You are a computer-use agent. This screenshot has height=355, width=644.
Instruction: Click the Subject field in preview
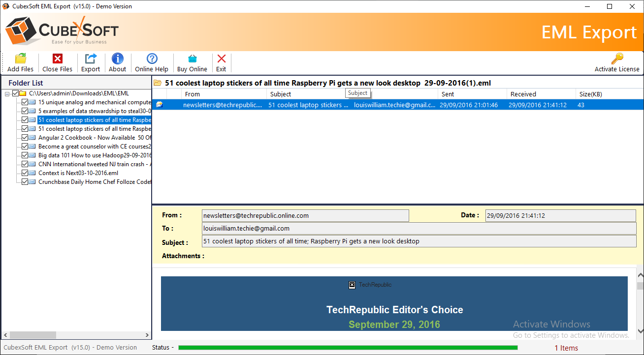419,241
